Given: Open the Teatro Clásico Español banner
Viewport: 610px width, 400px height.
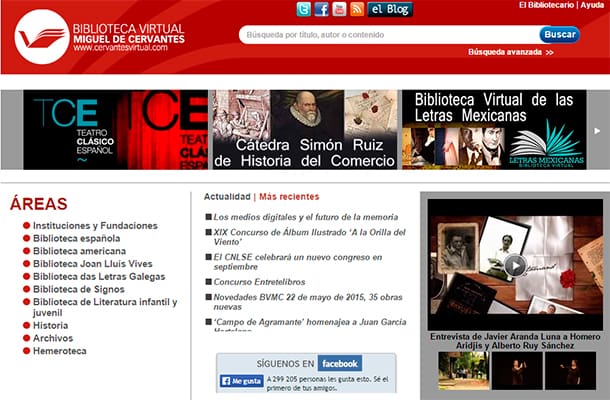Looking at the screenshot, I should click(116, 130).
